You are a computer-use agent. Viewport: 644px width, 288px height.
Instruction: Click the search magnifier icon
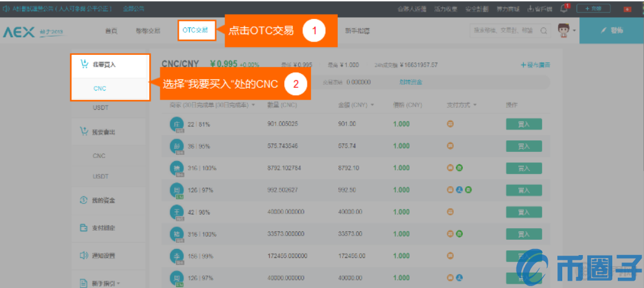pyautogui.click(x=543, y=31)
